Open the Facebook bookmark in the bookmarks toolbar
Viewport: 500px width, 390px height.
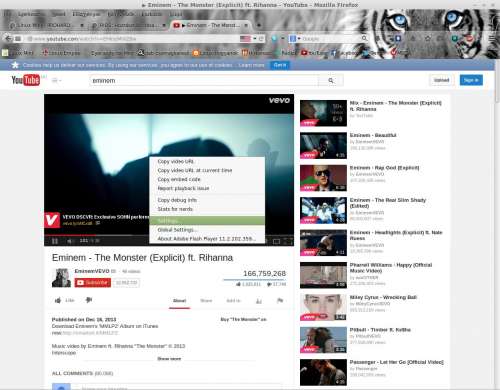(x=344, y=53)
